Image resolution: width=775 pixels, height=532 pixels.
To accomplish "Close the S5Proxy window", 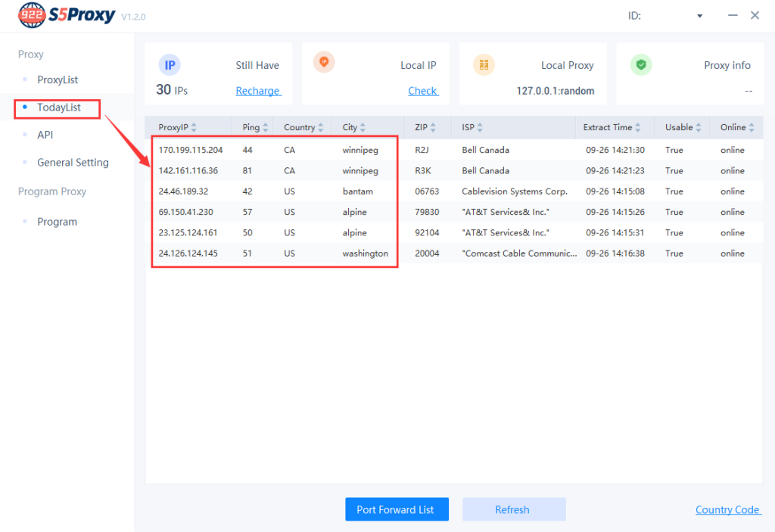I will click(x=755, y=15).
